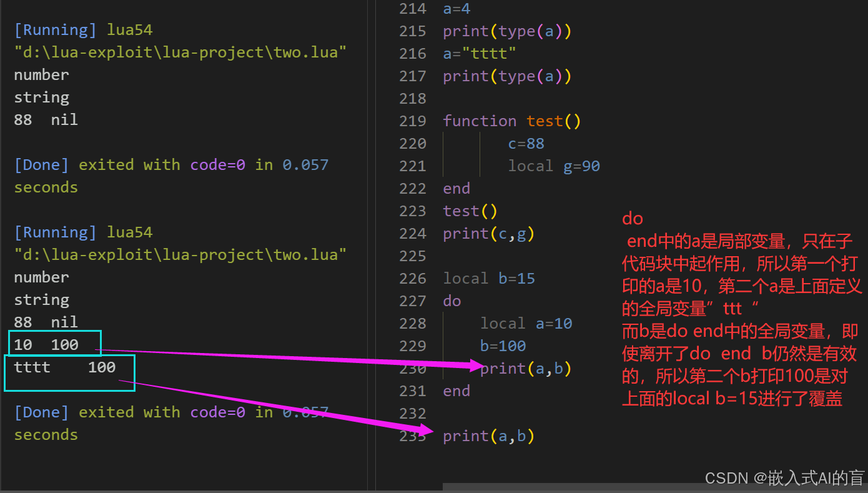Click print(a,b) on line 233
Image resolution: width=868 pixels, height=493 pixels.
(489, 436)
